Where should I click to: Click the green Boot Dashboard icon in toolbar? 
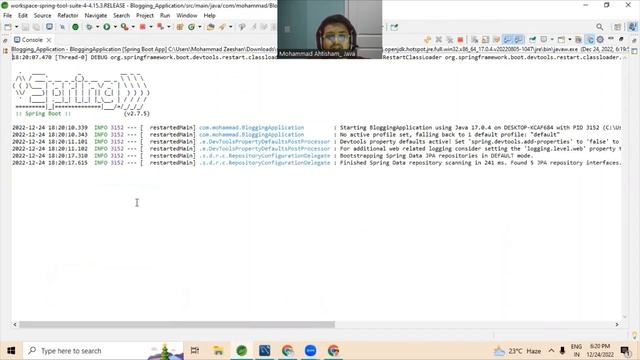click(x=76, y=27)
